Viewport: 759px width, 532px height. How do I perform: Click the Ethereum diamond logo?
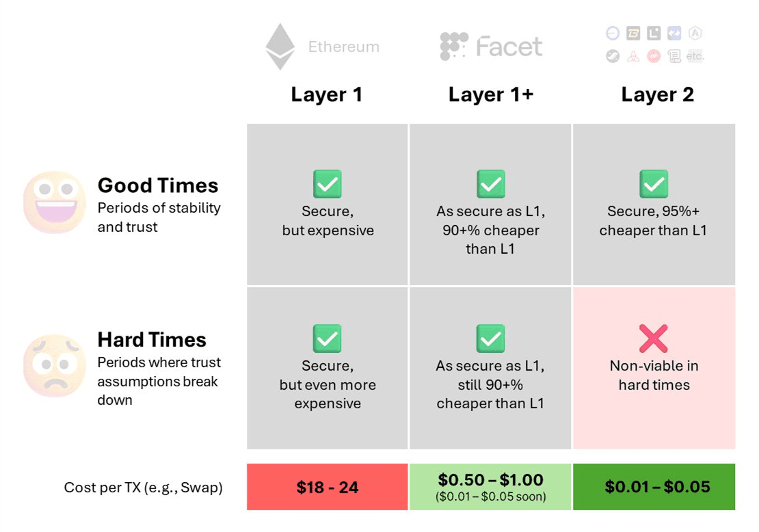coord(280,46)
